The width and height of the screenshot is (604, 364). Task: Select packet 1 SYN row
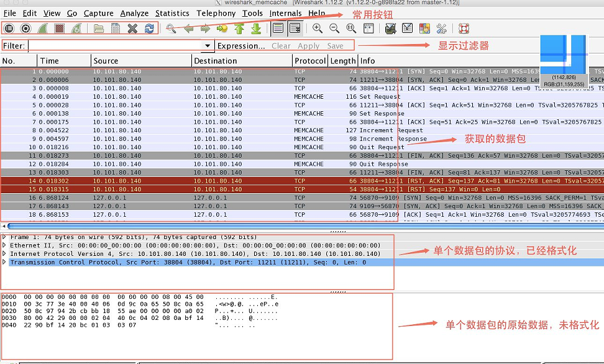[x=302, y=71]
